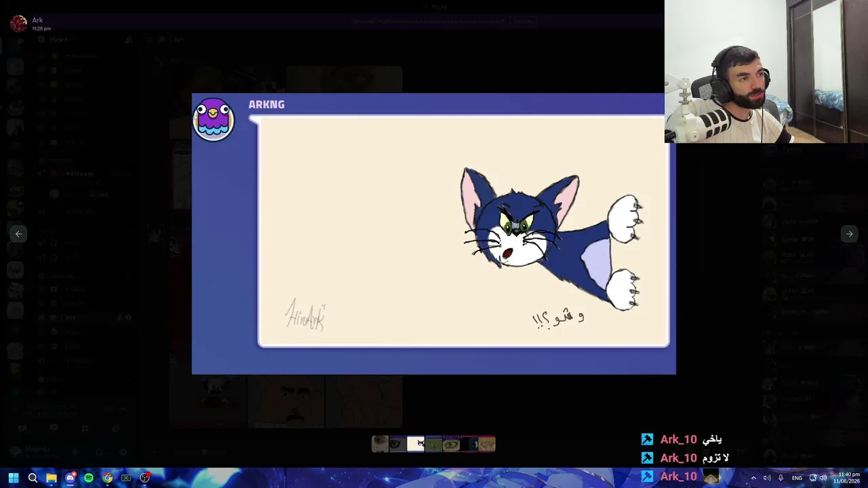Viewport: 868px width, 488px height.
Task: Switch the ENG input language indicator
Action: pos(797,478)
